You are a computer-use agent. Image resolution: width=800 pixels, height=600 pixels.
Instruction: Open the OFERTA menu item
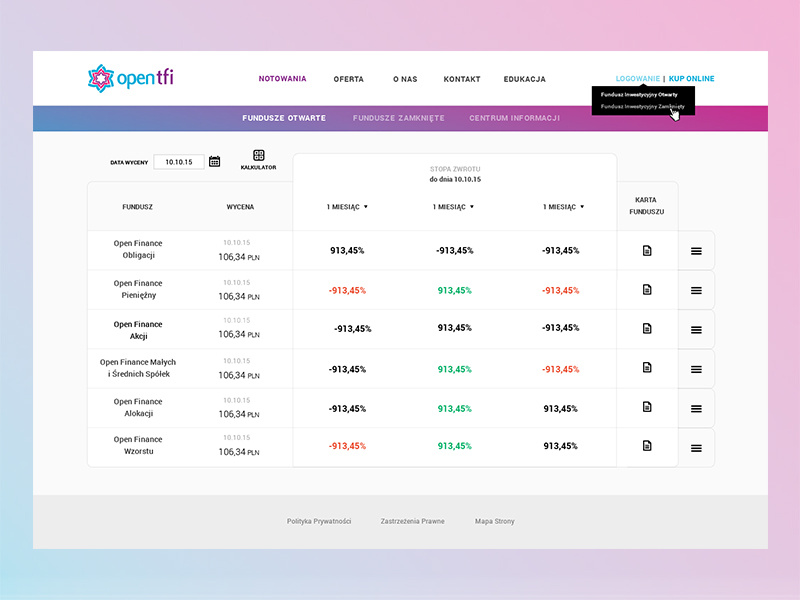[x=348, y=79]
